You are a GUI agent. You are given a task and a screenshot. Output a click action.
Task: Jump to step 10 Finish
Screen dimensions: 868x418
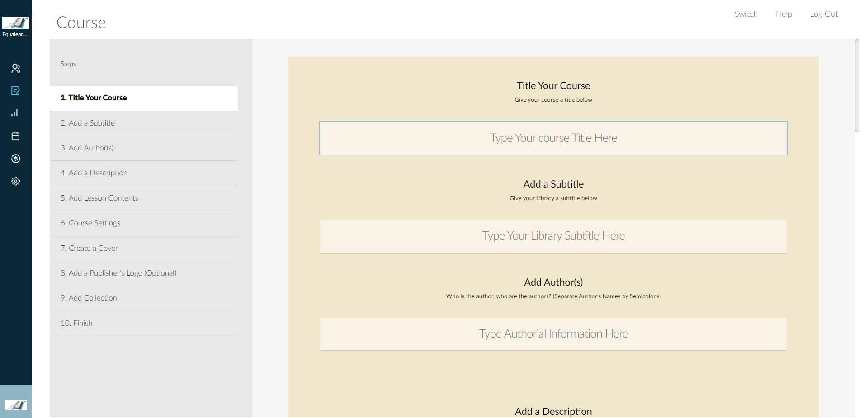click(x=144, y=323)
